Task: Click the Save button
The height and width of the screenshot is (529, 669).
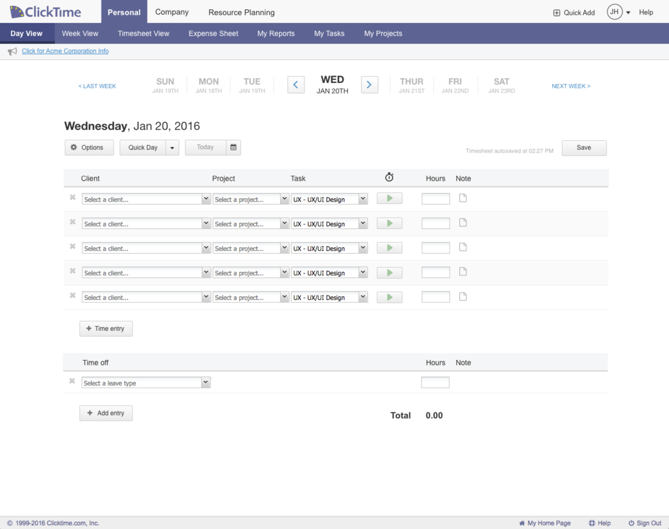Action: 584,148
